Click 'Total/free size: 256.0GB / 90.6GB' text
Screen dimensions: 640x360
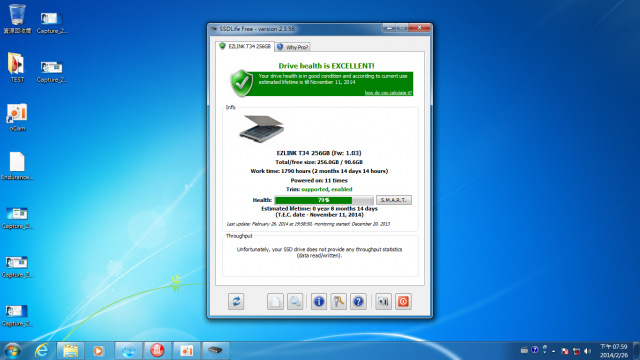tap(319, 162)
